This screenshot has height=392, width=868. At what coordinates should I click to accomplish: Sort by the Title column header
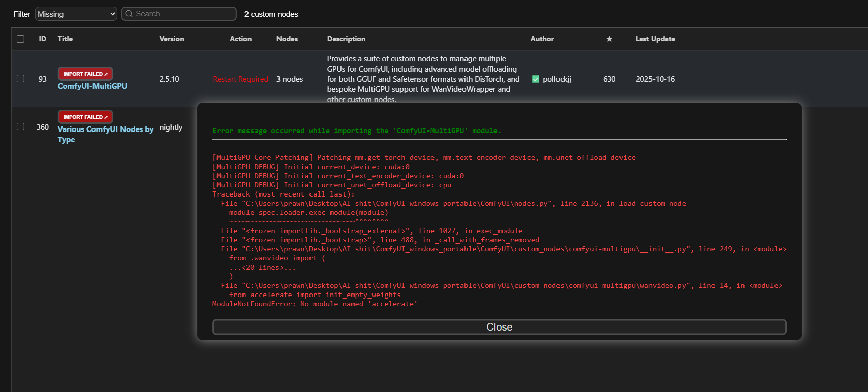pos(65,39)
